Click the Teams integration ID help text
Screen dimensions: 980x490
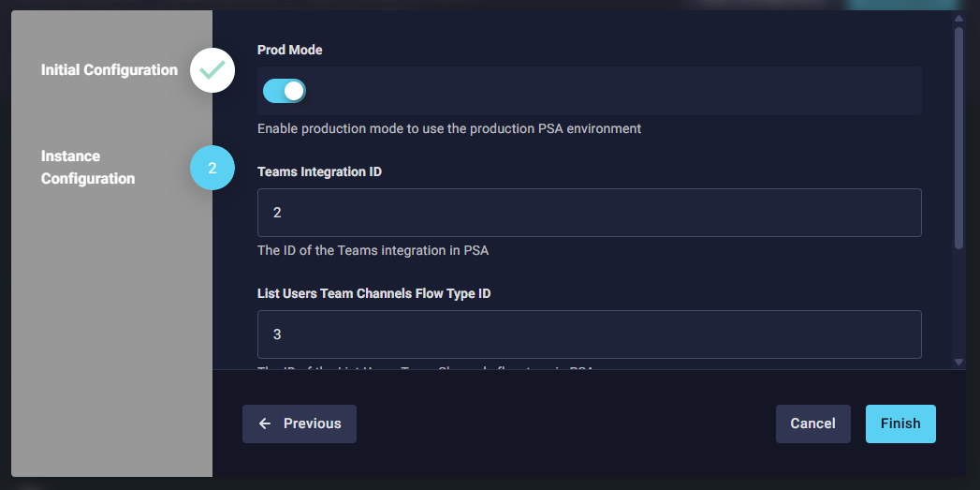[x=373, y=251]
